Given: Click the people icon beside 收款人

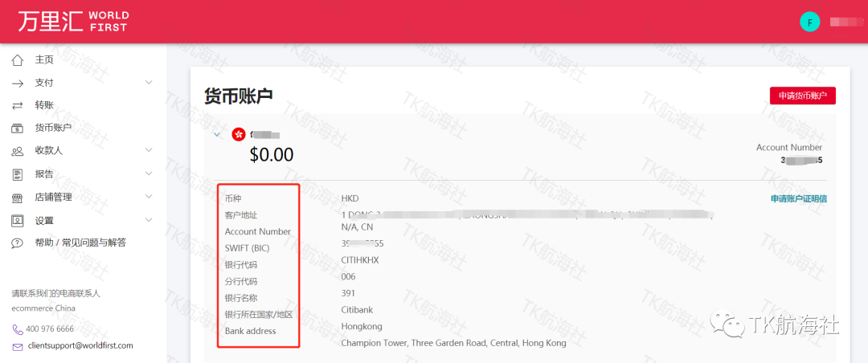Looking at the screenshot, I should [18, 150].
